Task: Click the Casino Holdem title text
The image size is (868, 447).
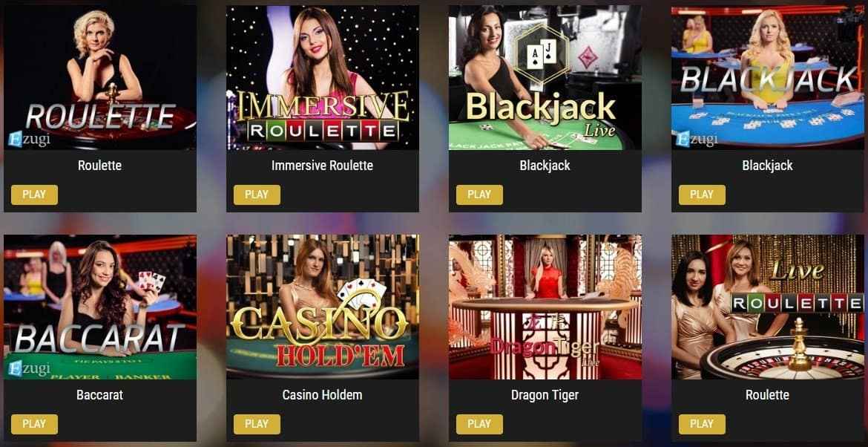Action: [322, 395]
